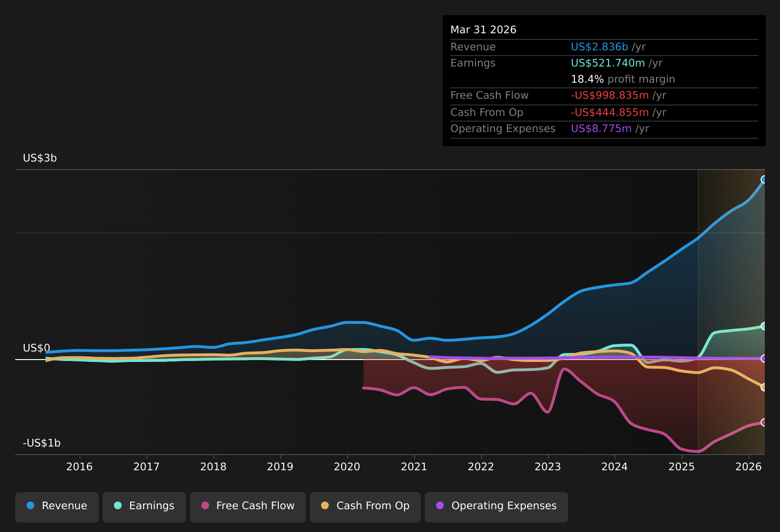The image size is (780, 532).
Task: Click the 2022 x-axis label
Action: tap(481, 467)
